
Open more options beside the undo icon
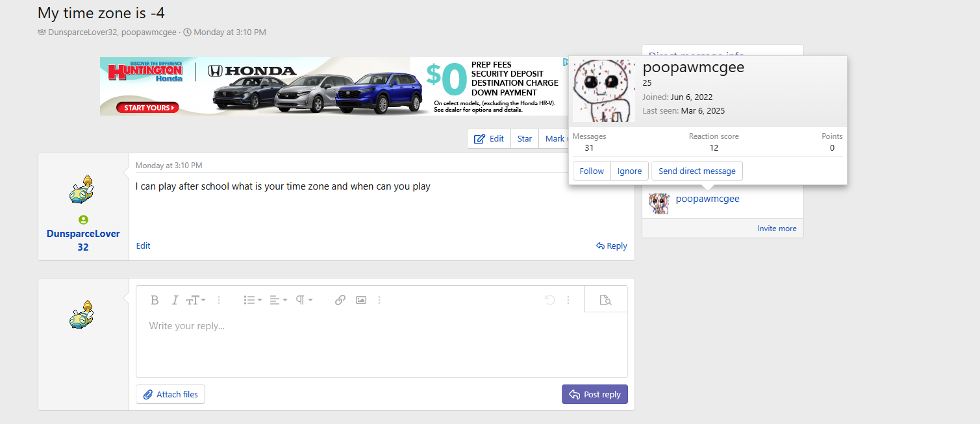point(568,300)
